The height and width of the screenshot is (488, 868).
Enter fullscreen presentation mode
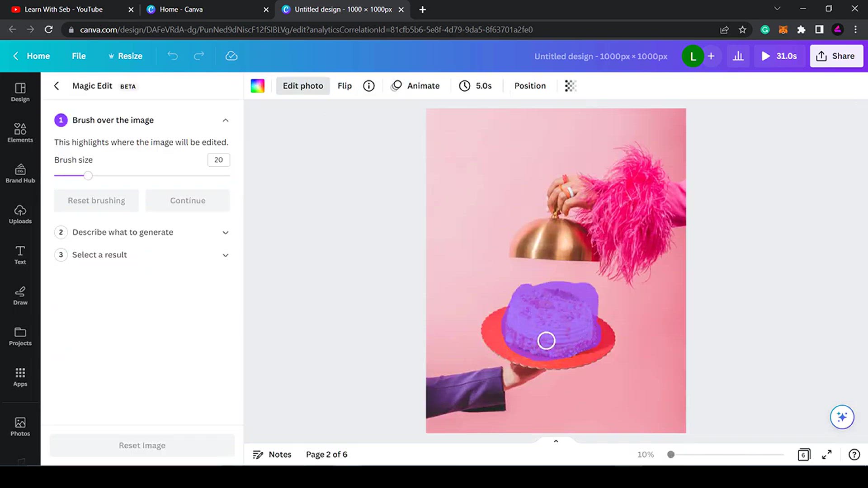[x=827, y=455]
